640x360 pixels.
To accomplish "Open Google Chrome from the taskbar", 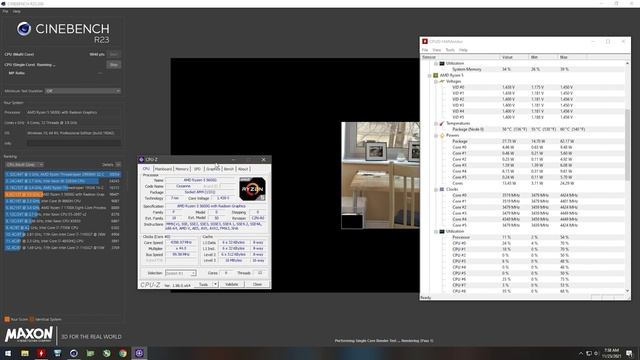I will [x=123, y=353].
